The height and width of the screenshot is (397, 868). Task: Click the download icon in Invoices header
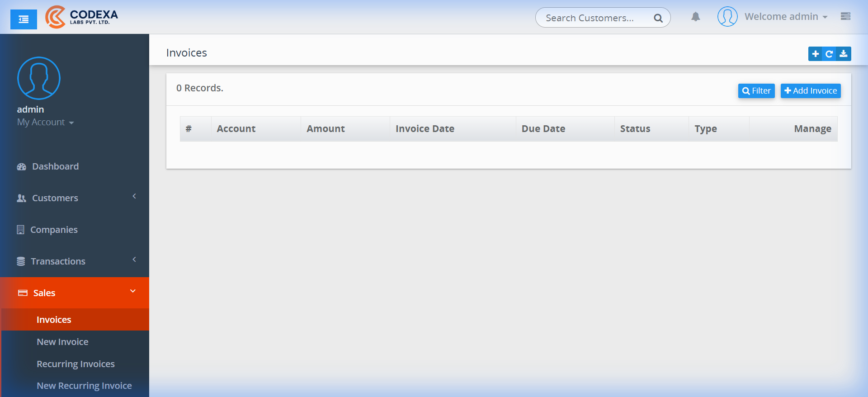[x=844, y=54]
